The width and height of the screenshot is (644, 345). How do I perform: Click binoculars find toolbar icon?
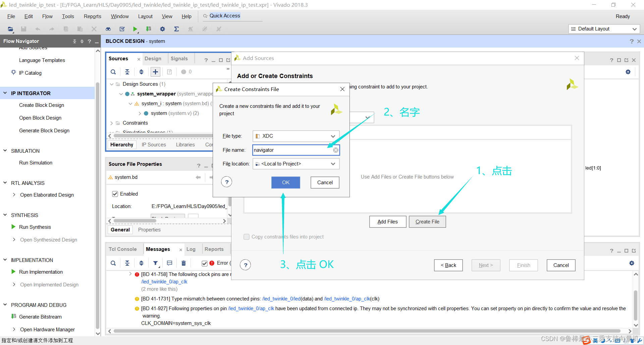tap(108, 29)
